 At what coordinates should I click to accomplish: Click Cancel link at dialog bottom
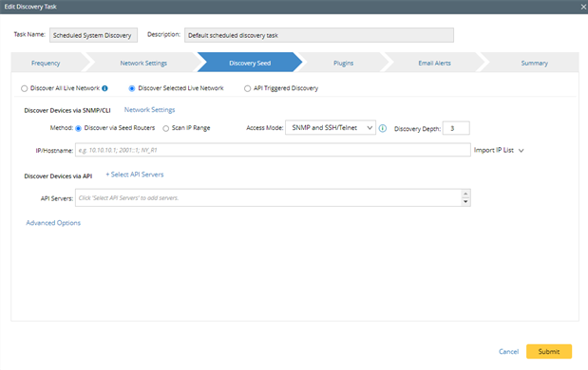pos(508,351)
